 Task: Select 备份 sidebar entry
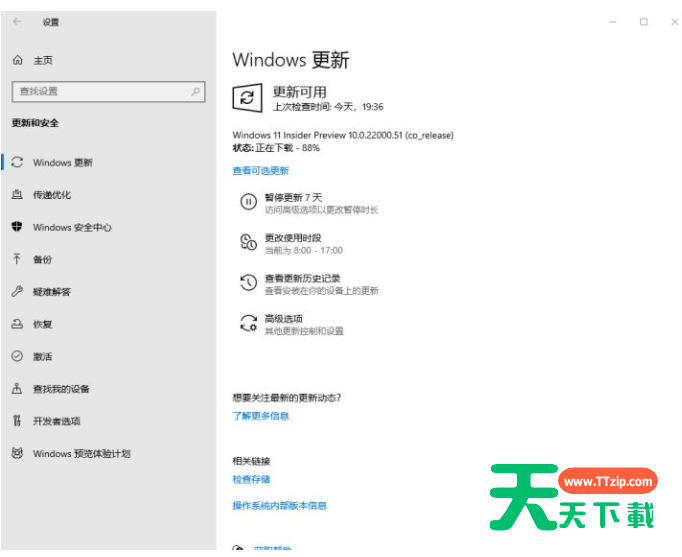[x=43, y=260]
